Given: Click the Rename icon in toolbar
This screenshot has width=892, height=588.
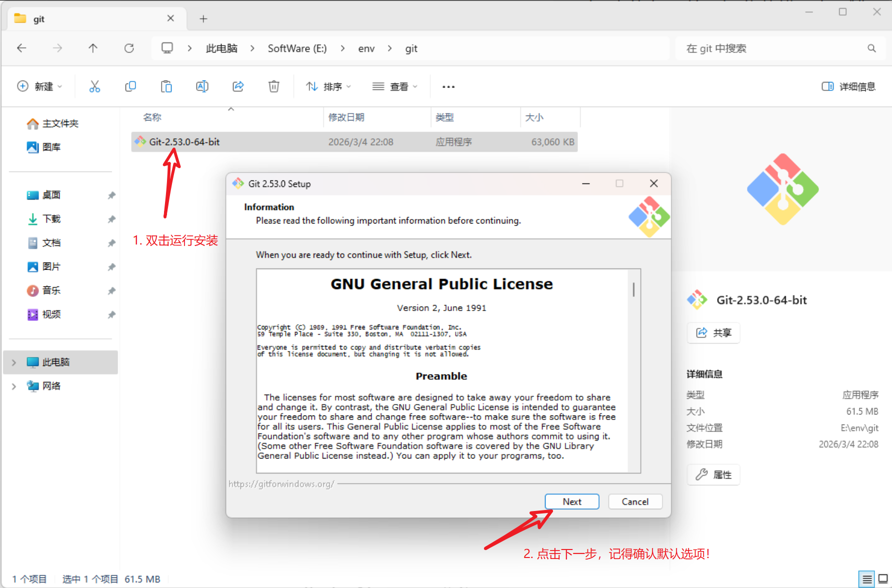Looking at the screenshot, I should pos(202,86).
